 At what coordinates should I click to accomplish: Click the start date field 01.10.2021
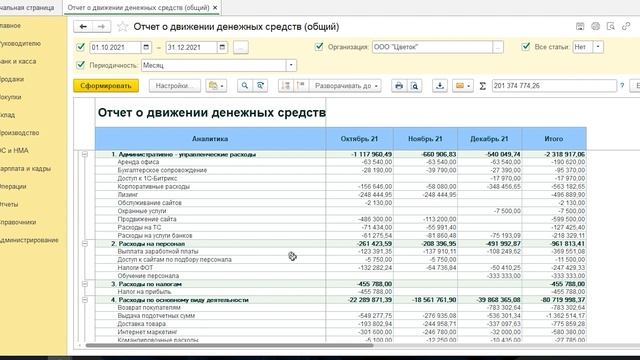tap(115, 47)
